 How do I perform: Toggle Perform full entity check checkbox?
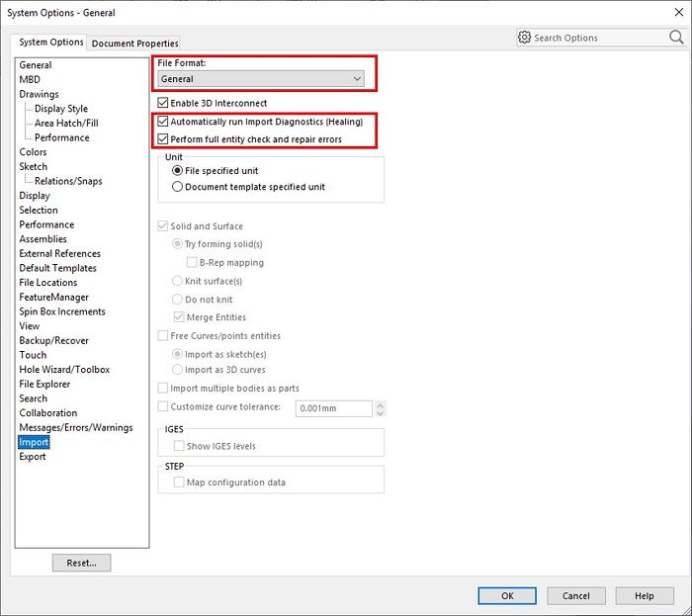pyautogui.click(x=163, y=139)
